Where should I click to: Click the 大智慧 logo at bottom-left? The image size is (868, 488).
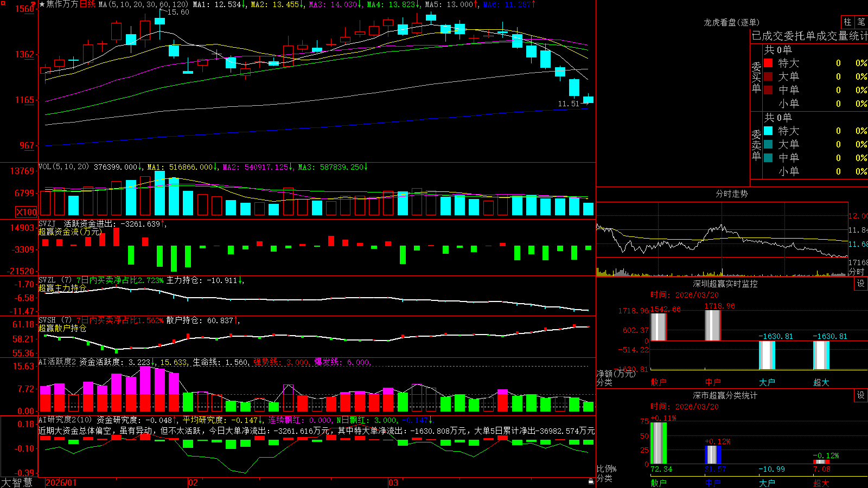pos(17,483)
